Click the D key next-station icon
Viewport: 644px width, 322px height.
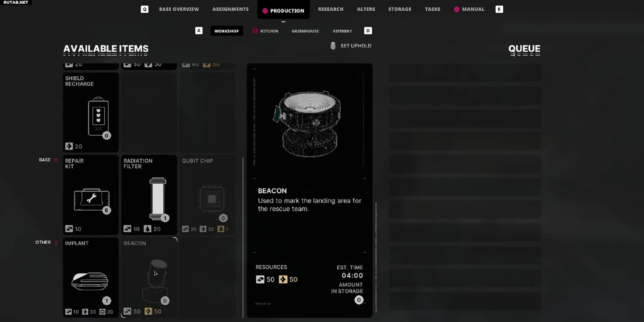coord(368,30)
